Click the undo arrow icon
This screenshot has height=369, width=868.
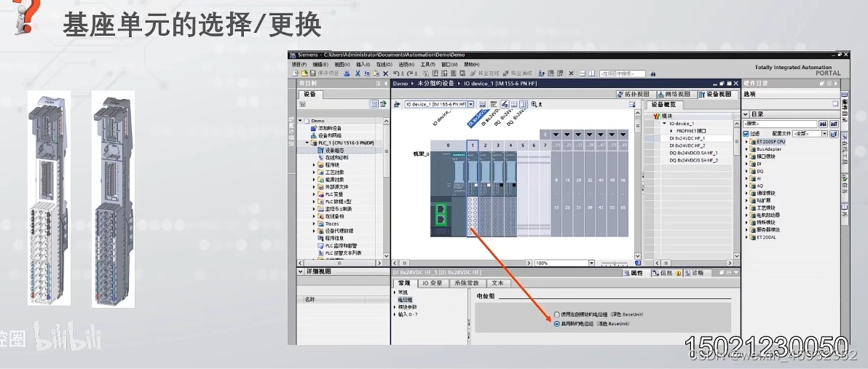(x=398, y=73)
